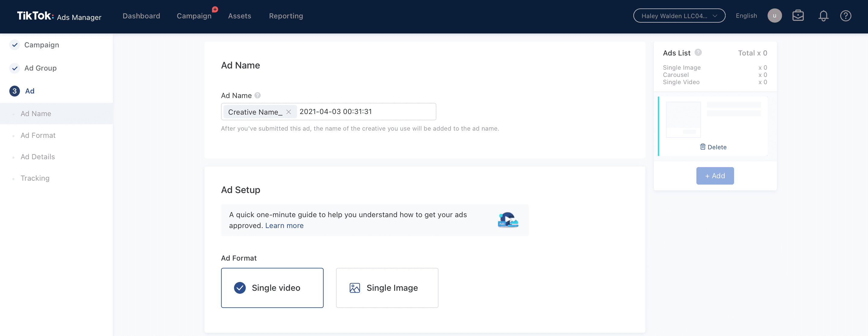Remove the Creative Name_ tag
Viewport: 868px width, 336px height.
(x=288, y=112)
